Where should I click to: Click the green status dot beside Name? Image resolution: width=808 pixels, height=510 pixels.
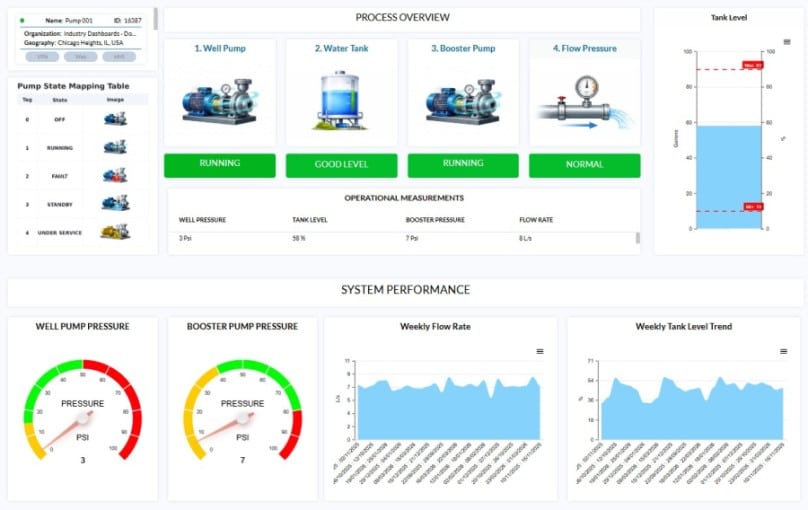22,20
